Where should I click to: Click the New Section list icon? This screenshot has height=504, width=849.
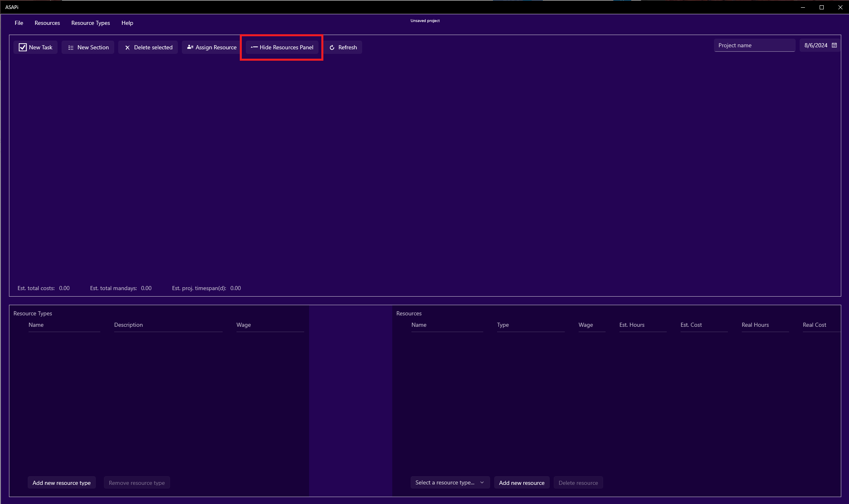pos(70,47)
